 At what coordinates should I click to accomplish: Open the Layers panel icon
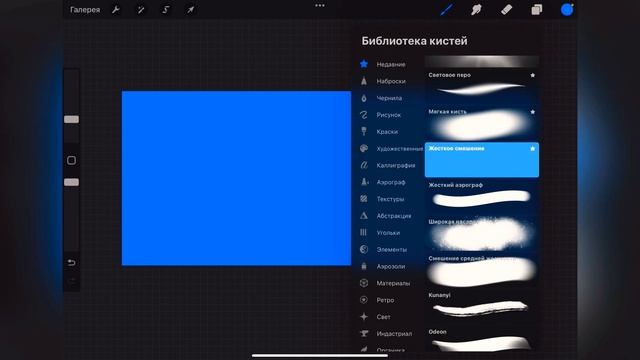[x=537, y=9]
